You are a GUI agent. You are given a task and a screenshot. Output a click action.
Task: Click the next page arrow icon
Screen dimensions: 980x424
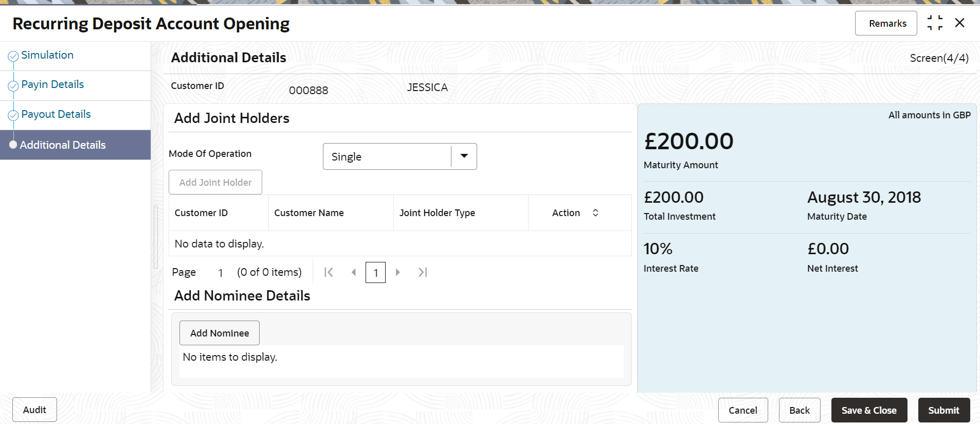[x=397, y=272]
